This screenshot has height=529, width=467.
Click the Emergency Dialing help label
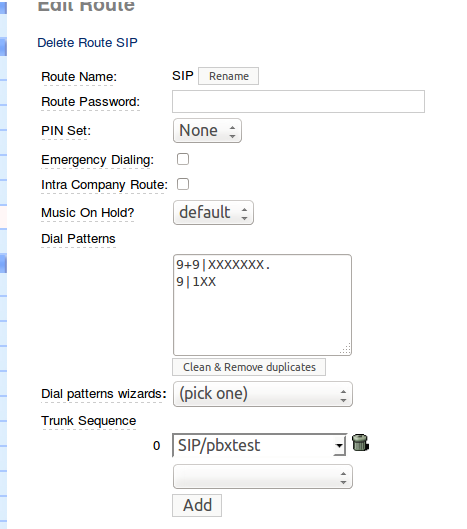[x=98, y=160]
